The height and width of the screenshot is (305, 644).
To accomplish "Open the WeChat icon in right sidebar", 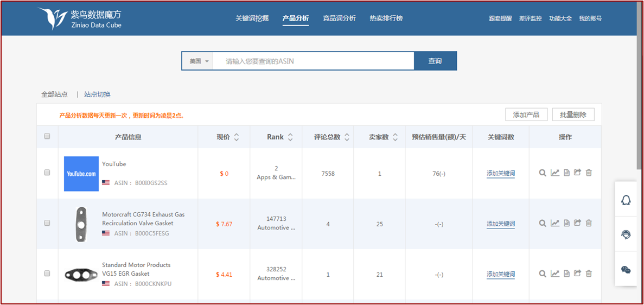I will coord(626,270).
